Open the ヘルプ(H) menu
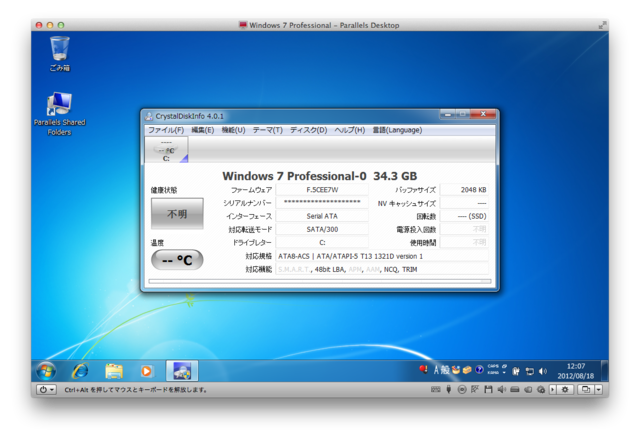 point(349,130)
